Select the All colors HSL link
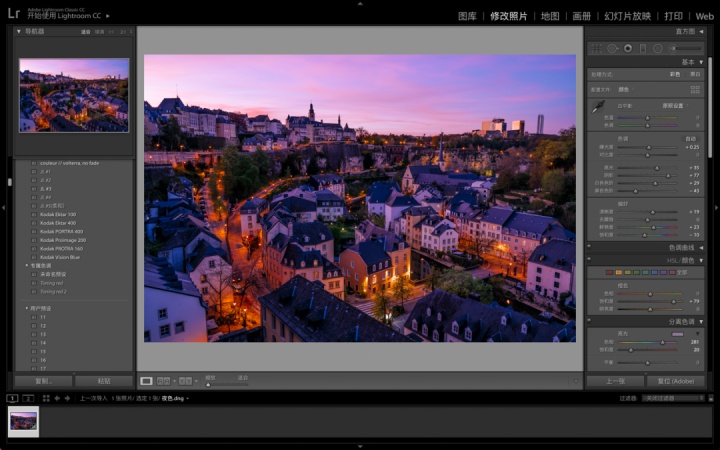The height and width of the screenshot is (450, 720). (x=682, y=272)
